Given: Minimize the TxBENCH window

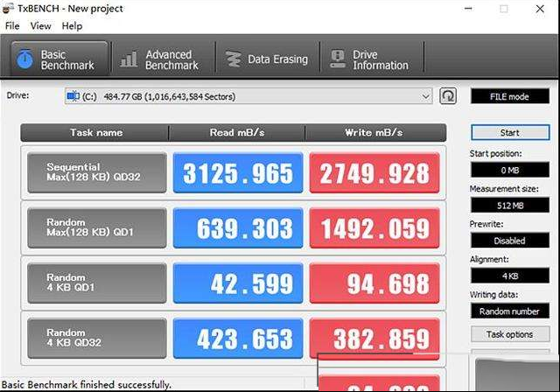Looking at the screenshot, I should pyautogui.click(x=468, y=9).
